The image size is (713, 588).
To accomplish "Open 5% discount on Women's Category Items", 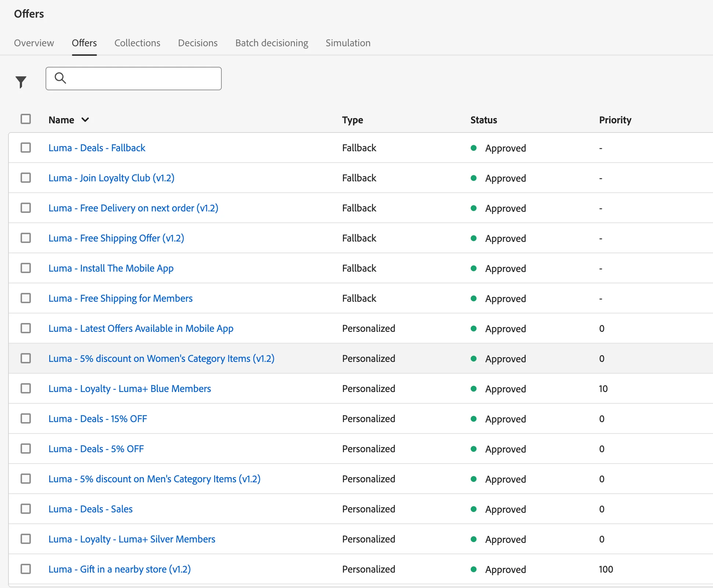I will (162, 359).
